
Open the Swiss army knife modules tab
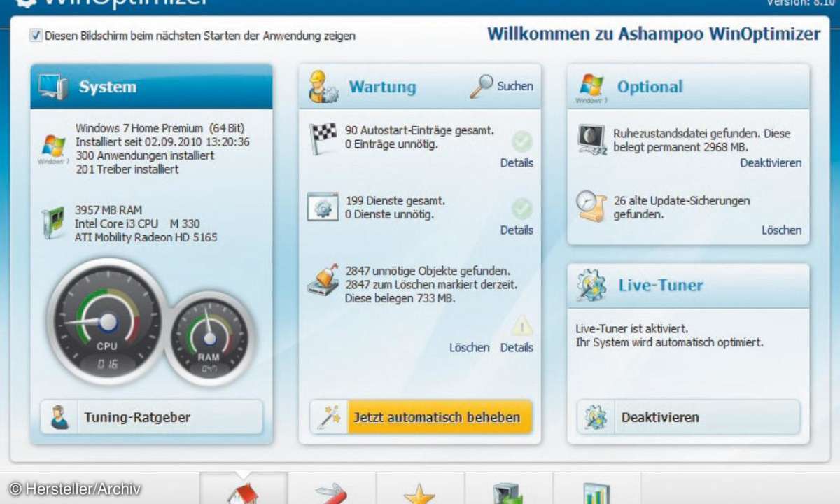332,489
